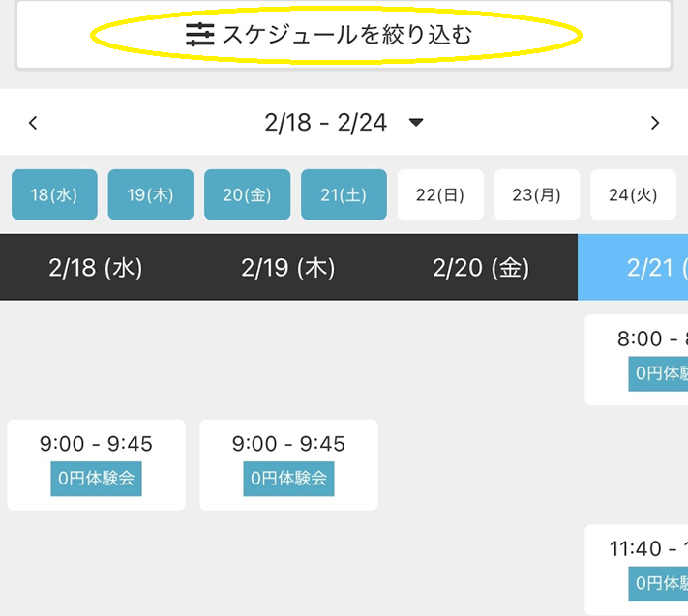
Task: Open Thursday's 9:00 - 9:45 class slot
Action: [x=288, y=464]
